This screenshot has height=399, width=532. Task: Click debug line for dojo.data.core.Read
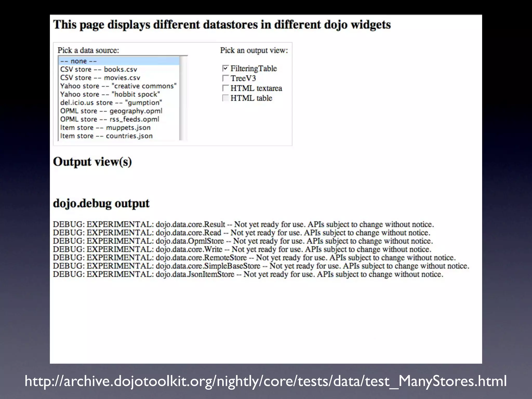coord(242,232)
